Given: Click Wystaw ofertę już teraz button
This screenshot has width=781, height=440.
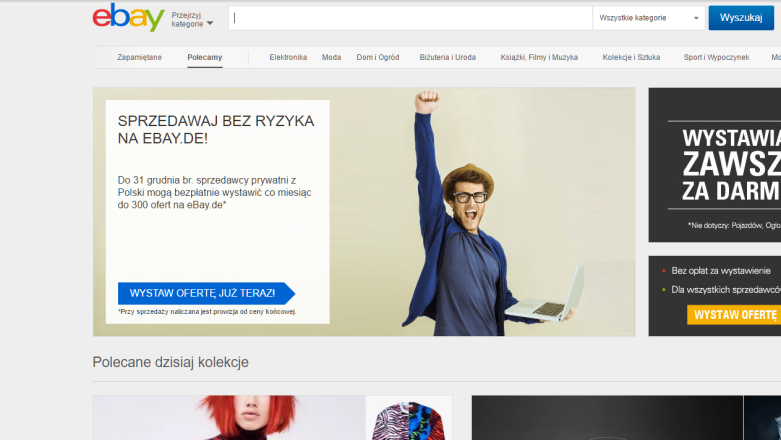Looking at the screenshot, I should coord(206,293).
